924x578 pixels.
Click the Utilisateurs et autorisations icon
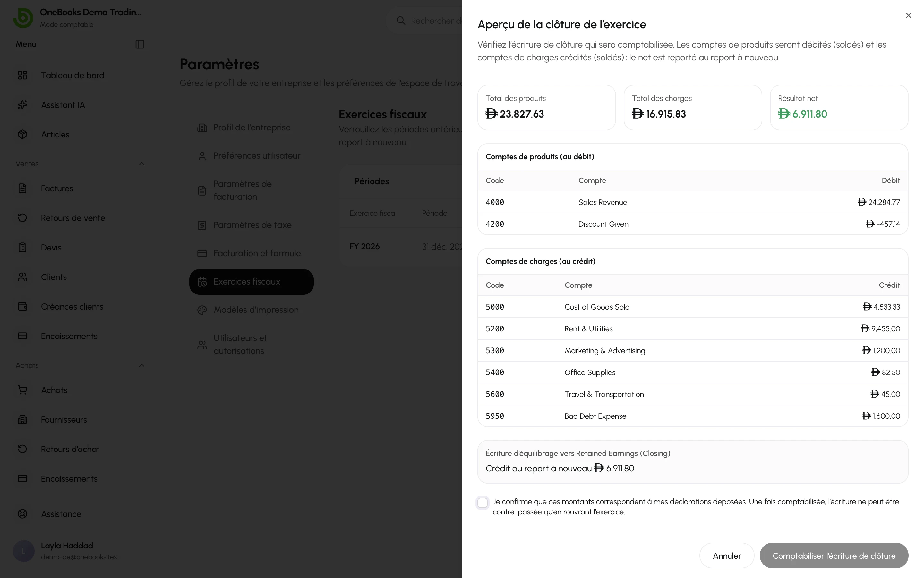pos(202,345)
